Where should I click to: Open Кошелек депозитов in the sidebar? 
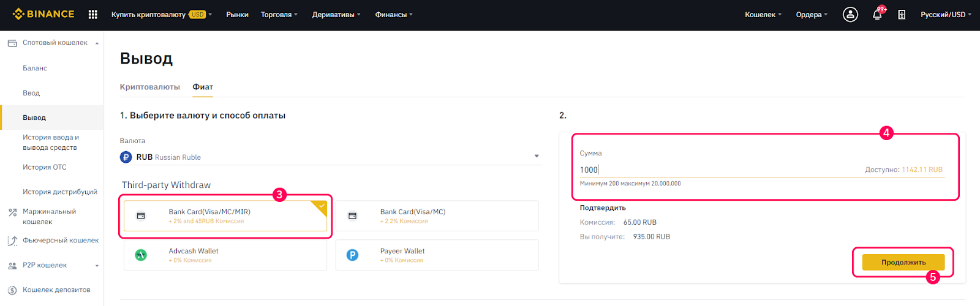56,290
